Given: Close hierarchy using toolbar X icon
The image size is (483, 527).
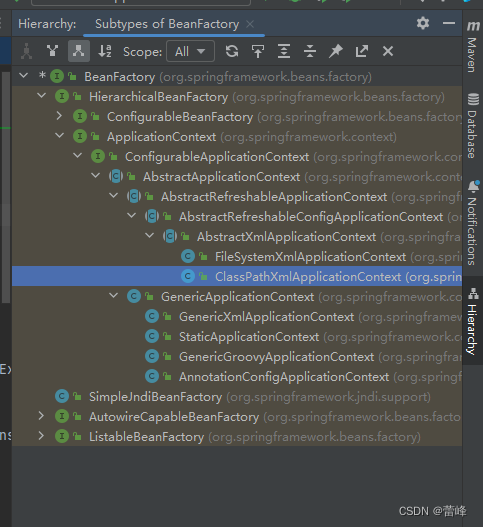Looking at the screenshot, I should (x=388, y=51).
